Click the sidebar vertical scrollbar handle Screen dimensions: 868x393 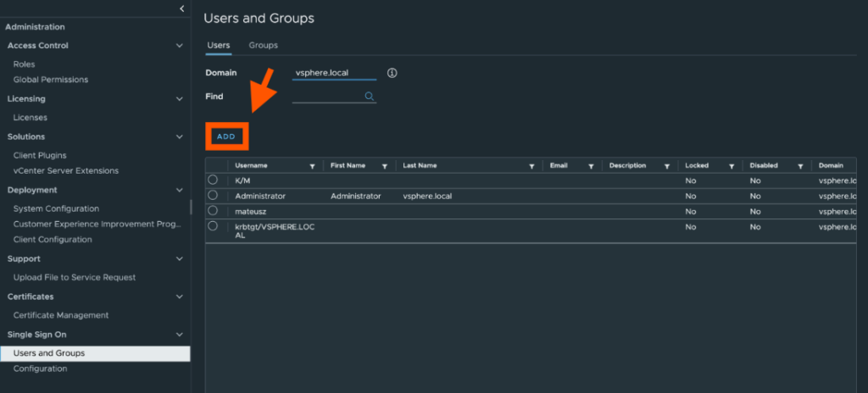[x=191, y=207]
